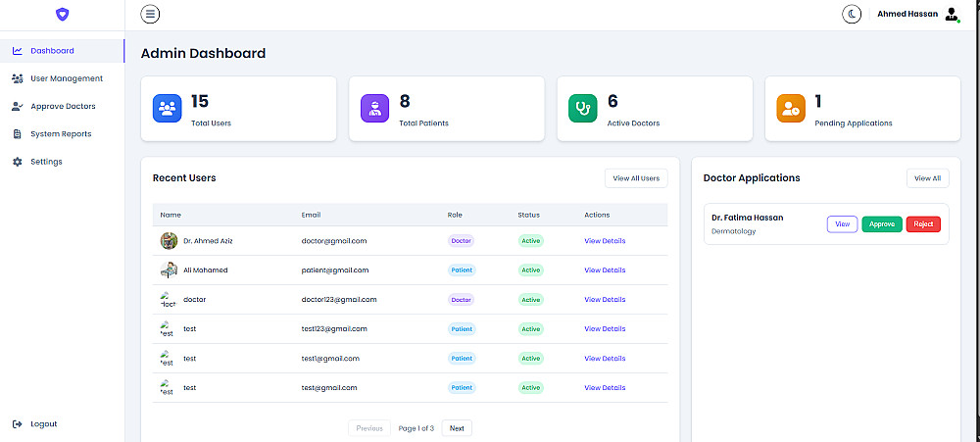The width and height of the screenshot is (980, 442).
Task: Click the Active status badge for Dr. Ahmed Aziz
Action: click(x=530, y=241)
